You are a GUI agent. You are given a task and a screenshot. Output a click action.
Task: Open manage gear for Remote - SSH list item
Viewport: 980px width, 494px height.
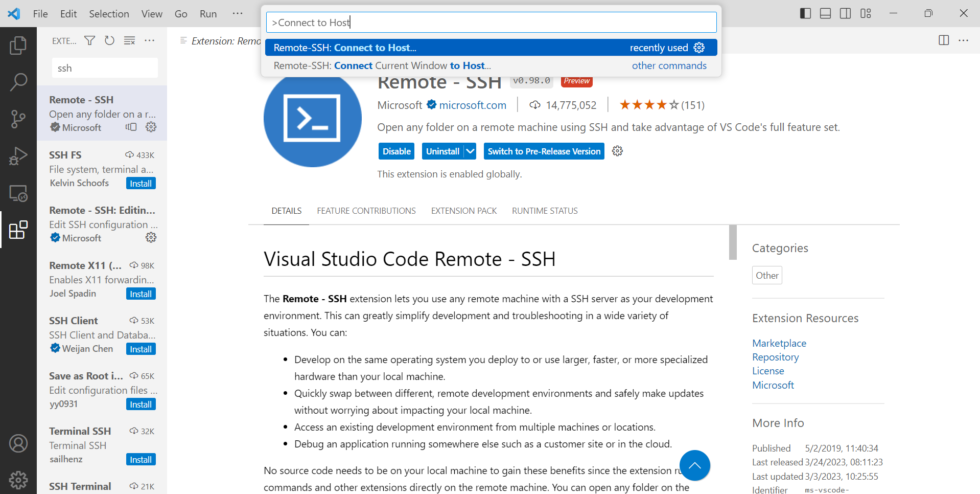coord(151,127)
